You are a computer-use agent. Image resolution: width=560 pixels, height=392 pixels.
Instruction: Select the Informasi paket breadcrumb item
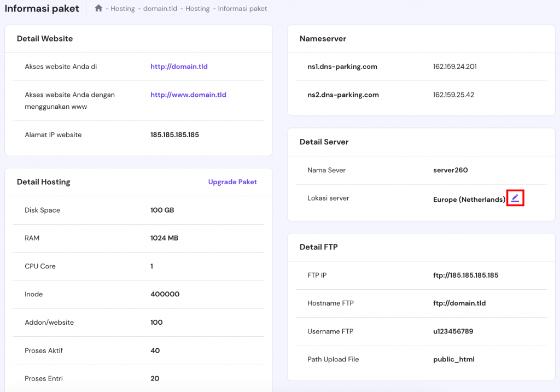(242, 9)
